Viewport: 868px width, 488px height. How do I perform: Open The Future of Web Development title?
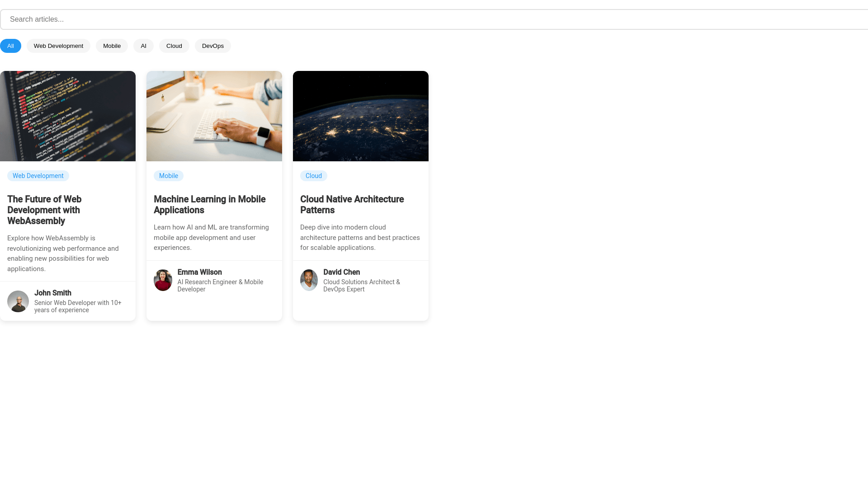(44, 210)
